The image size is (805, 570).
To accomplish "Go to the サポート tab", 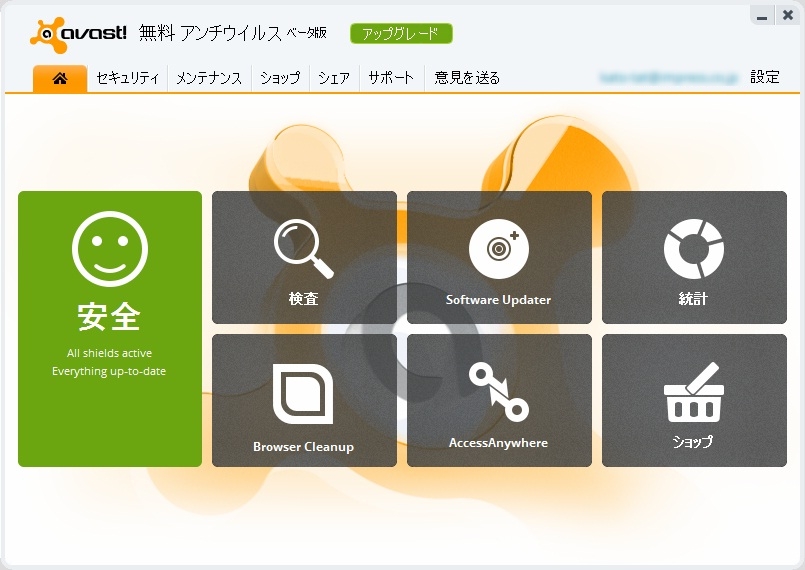I will click(x=391, y=78).
